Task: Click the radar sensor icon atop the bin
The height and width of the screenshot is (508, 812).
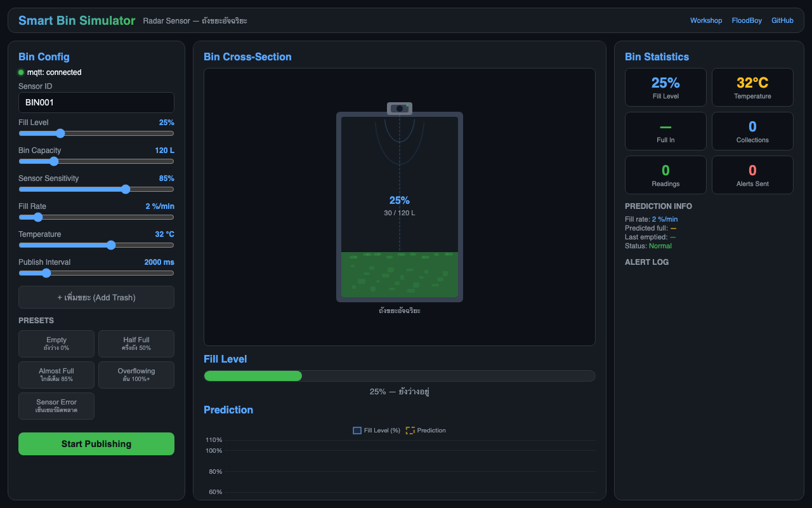Action: click(400, 109)
